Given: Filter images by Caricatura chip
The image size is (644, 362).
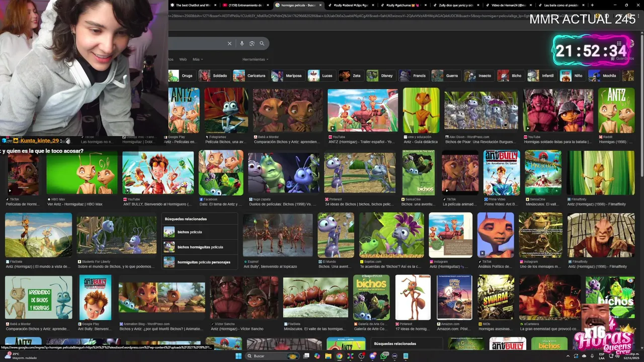Looking at the screenshot, I should (x=250, y=76).
